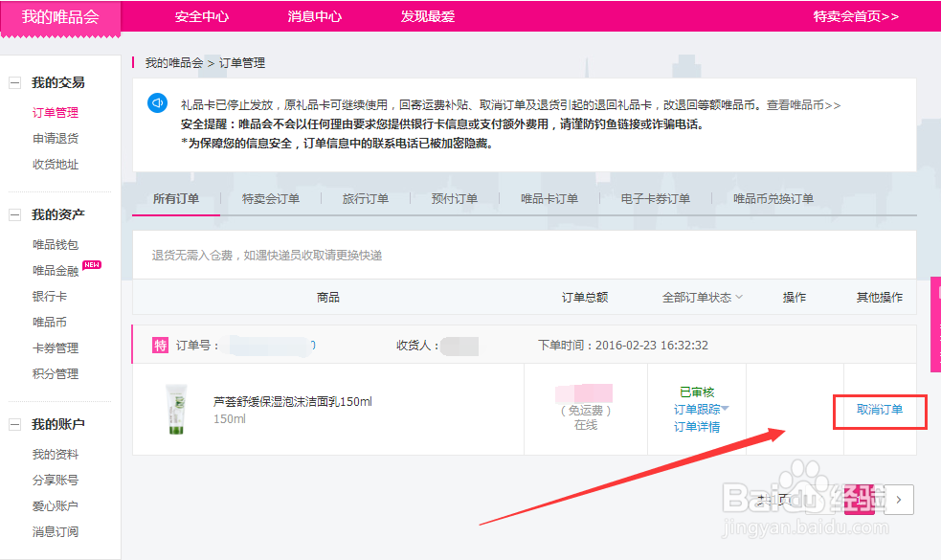Select 订单管理 in sidebar
Viewport: 941px width, 560px height.
[x=56, y=113]
